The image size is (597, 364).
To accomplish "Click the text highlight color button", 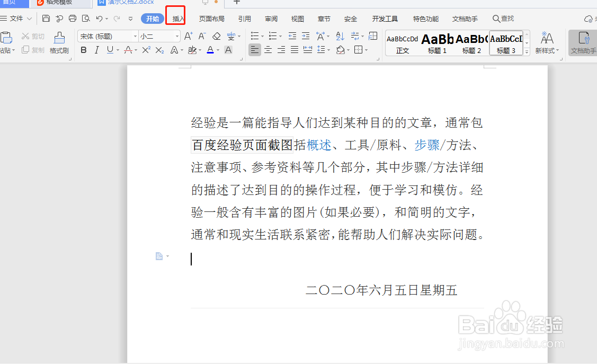I will pyautogui.click(x=192, y=50).
